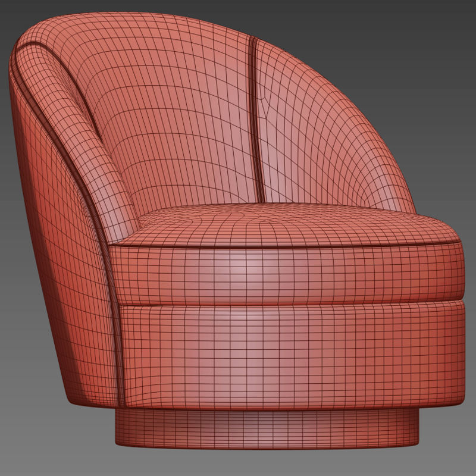476x476 pixels.
Task: Select the round base plinth under chair
Action: (267, 428)
